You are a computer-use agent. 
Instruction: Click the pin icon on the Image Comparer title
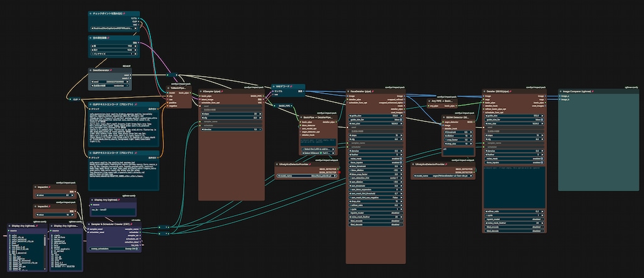(x=593, y=91)
